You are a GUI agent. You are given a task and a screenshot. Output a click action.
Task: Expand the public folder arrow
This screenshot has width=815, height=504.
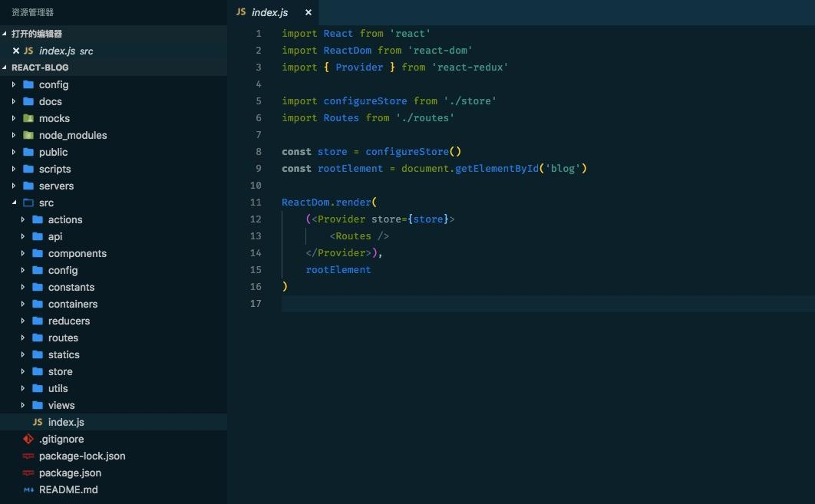point(14,152)
